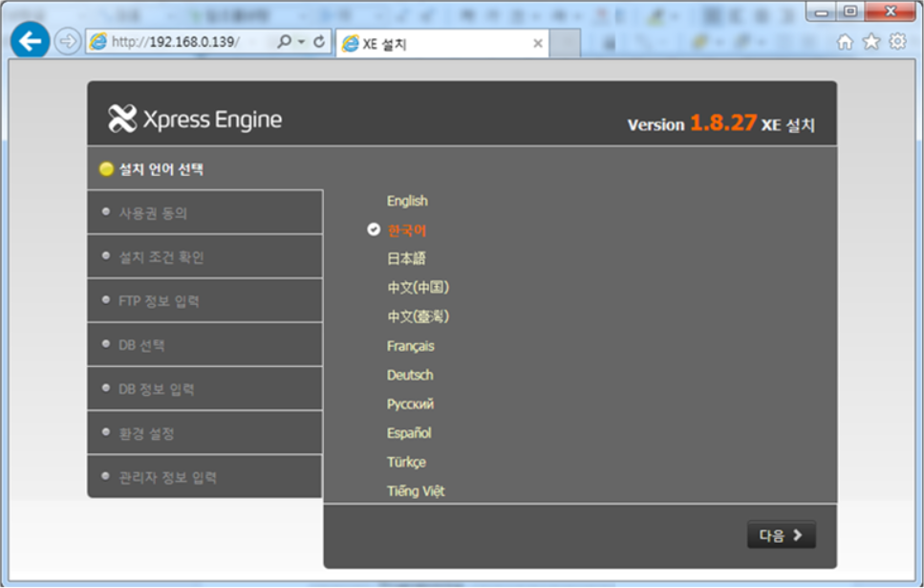Click the checkmark icon beside 한국어

[x=374, y=229]
